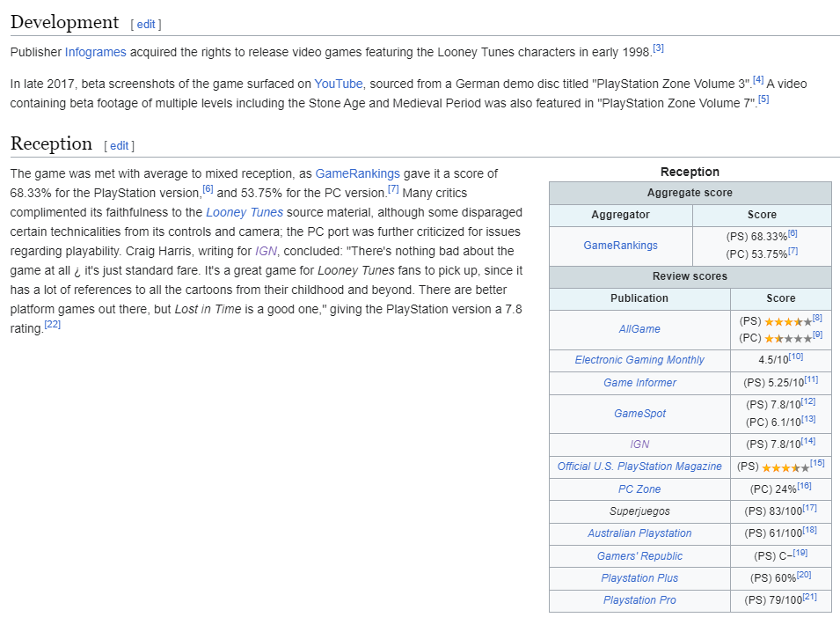840x632 pixels.
Task: Open GameRankings link in Reception paragraph
Action: [x=357, y=173]
